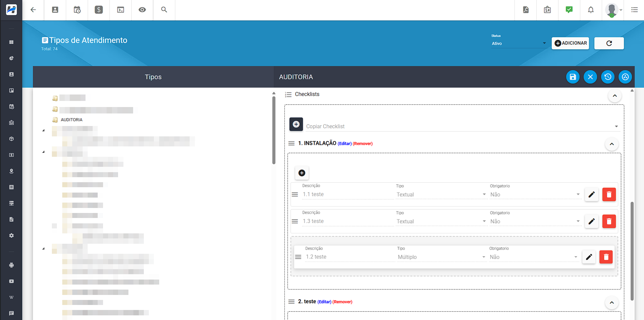Open the Status Ativo dropdown
Viewport: 644px width, 320px height.
click(x=519, y=43)
